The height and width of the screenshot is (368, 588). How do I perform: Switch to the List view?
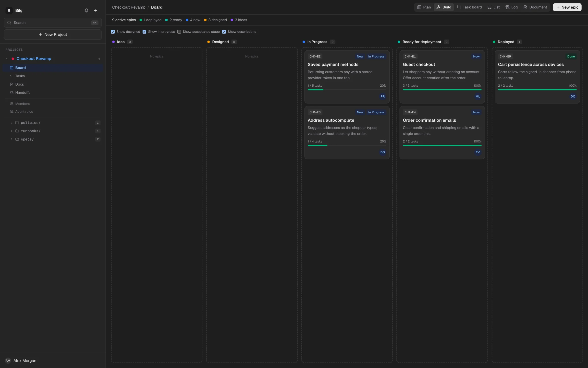point(493,7)
